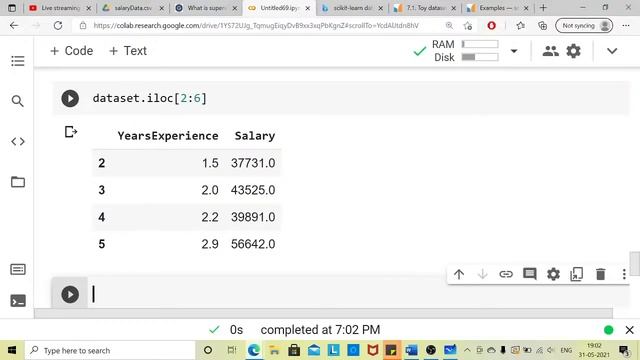Close the execution status bar
This screenshot has width=640, height=360.
pos(629,330)
